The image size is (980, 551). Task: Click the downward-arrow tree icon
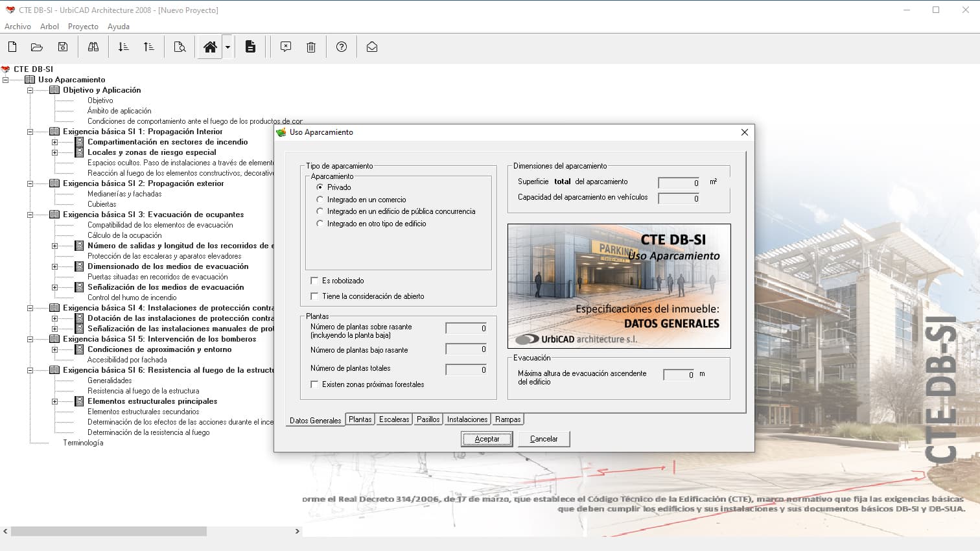pyautogui.click(x=123, y=47)
